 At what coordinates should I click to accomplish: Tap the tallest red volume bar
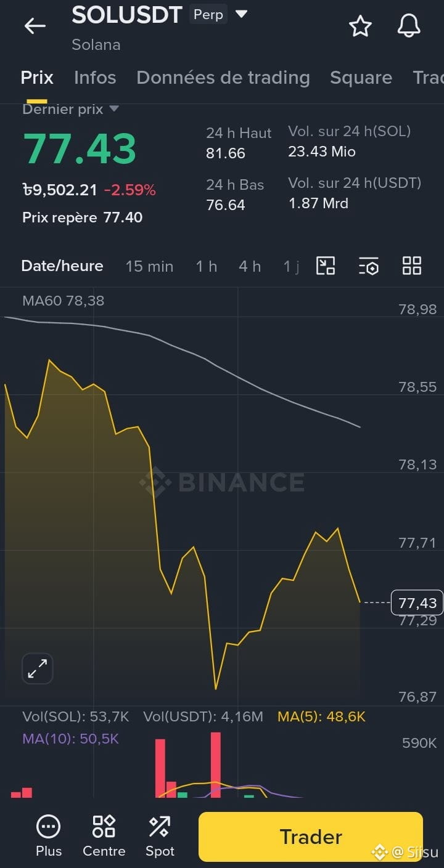coord(216,765)
